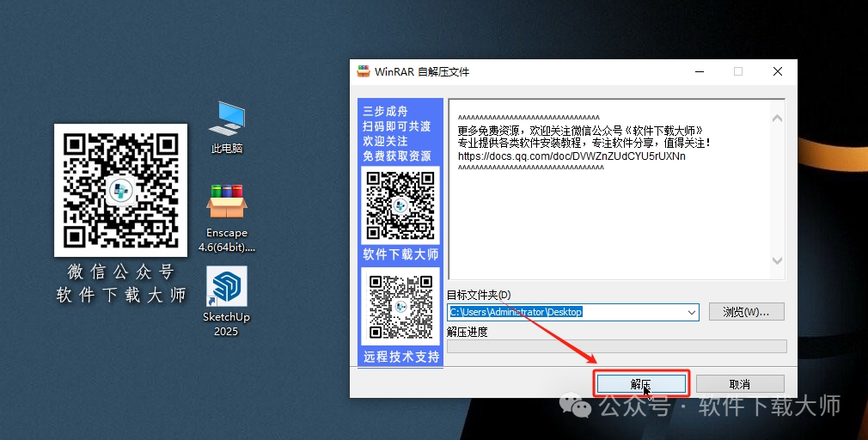Open the 此电脑 desktop icon
The width and height of the screenshot is (868, 440).
click(226, 126)
